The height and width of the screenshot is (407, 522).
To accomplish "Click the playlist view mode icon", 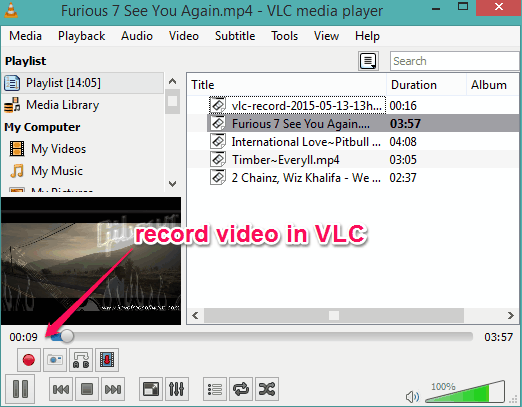I will [368, 61].
